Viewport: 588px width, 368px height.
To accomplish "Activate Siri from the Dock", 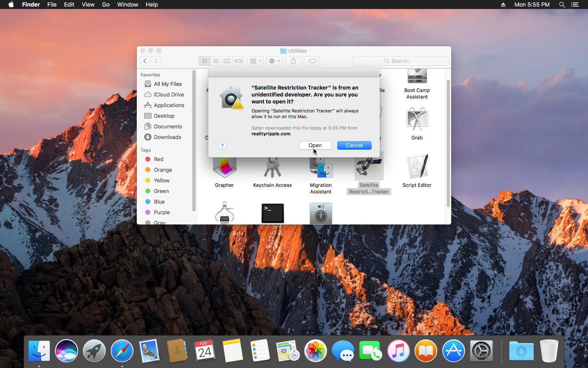I will click(66, 351).
